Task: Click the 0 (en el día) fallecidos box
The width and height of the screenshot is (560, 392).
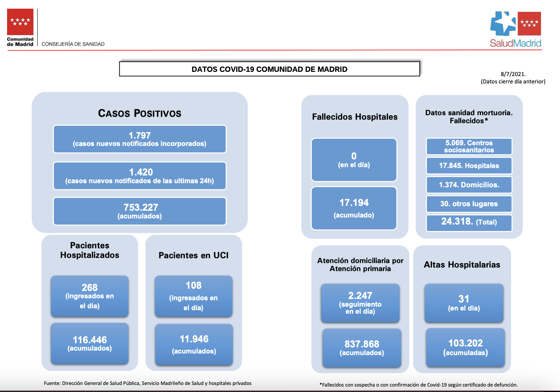Action: 354,160
